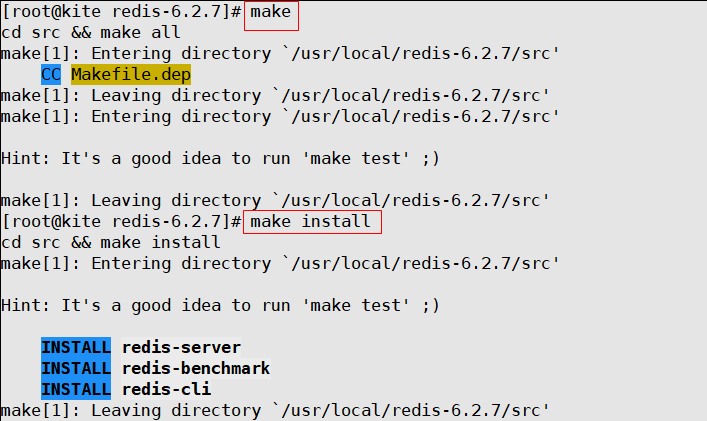Click the Entering directory line after 'cd src && make install'
Viewport: 707px width, 421px height.
280,264
